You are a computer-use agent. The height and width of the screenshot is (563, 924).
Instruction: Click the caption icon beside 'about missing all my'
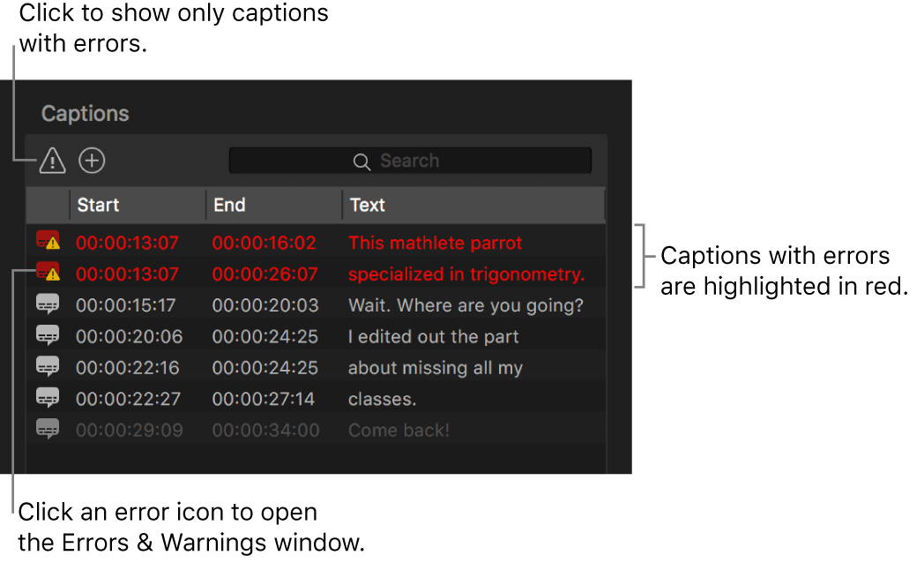pos(48,367)
